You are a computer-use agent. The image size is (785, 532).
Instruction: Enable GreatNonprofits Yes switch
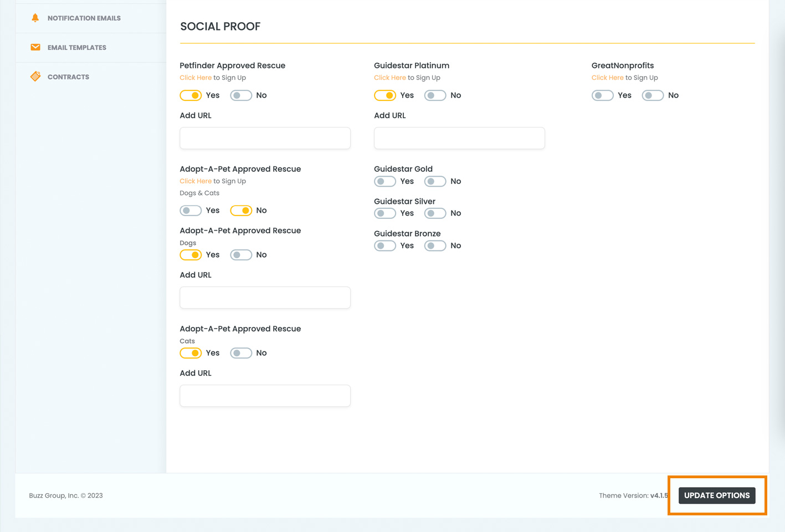coord(603,95)
